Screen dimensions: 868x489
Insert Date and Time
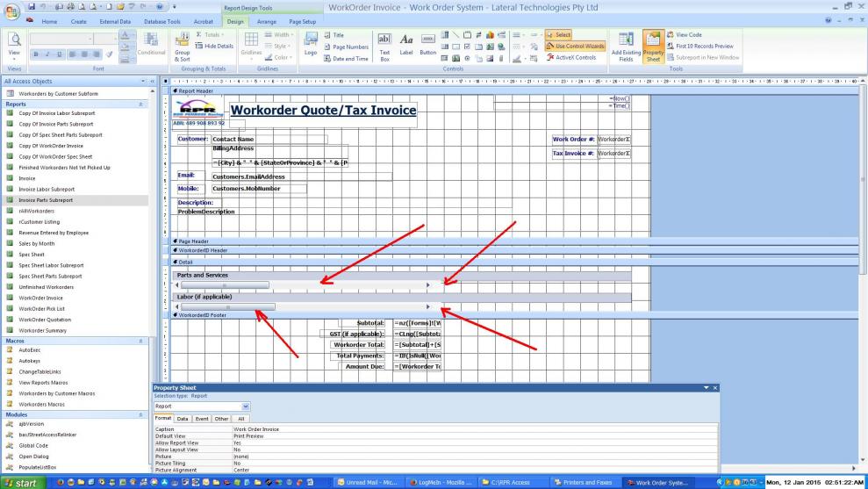[346, 59]
